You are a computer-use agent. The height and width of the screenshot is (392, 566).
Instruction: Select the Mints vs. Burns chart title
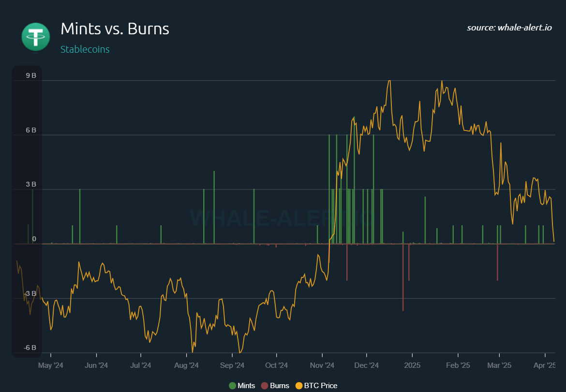tap(115, 29)
